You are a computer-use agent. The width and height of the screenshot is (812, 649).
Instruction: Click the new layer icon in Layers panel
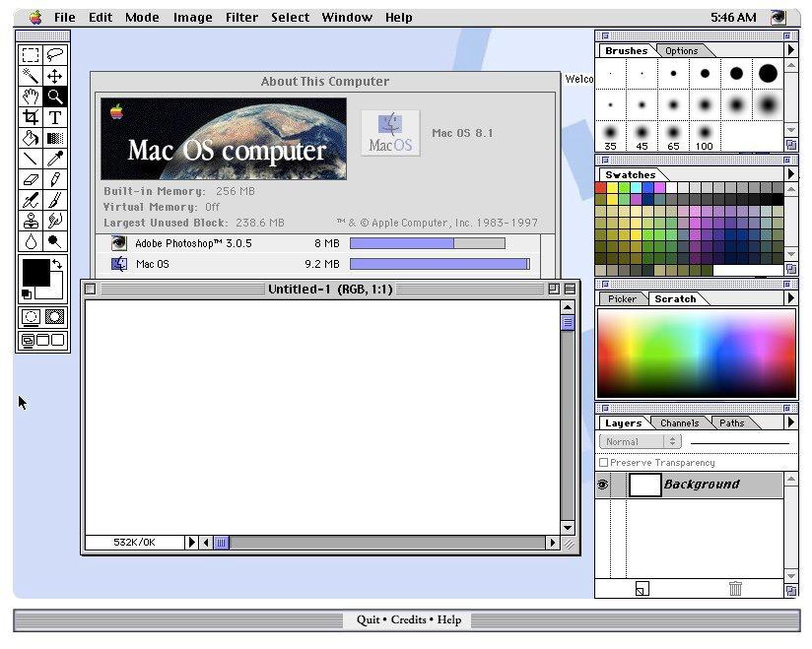[x=643, y=589]
